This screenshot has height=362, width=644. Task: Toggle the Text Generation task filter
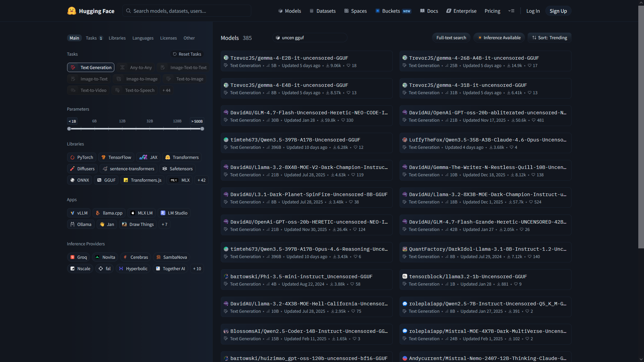tap(91, 67)
